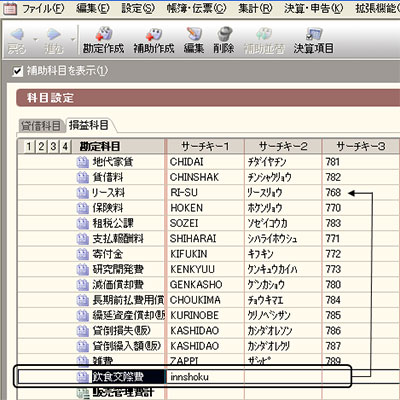Expand the 戻る history dropdown arrow

(35, 40)
